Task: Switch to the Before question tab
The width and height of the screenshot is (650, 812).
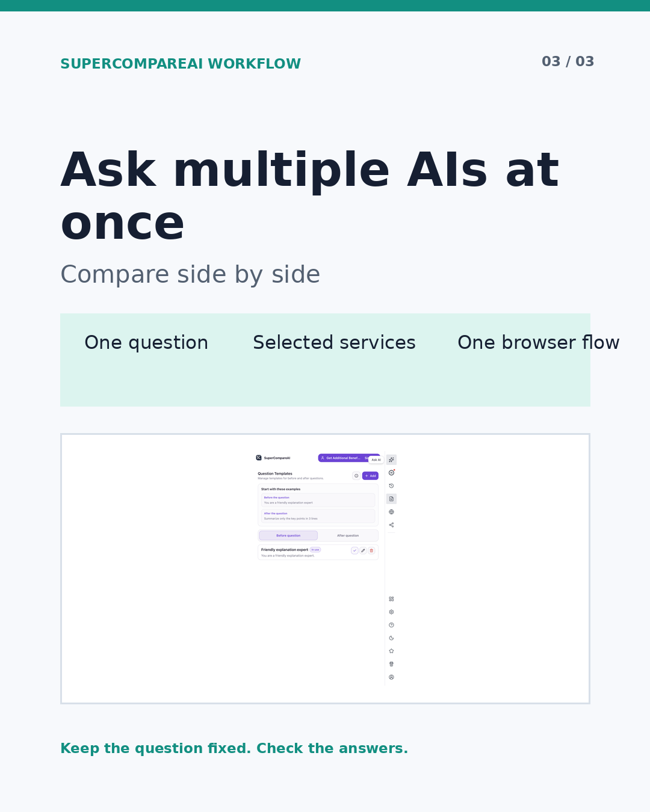Action: pos(288,535)
